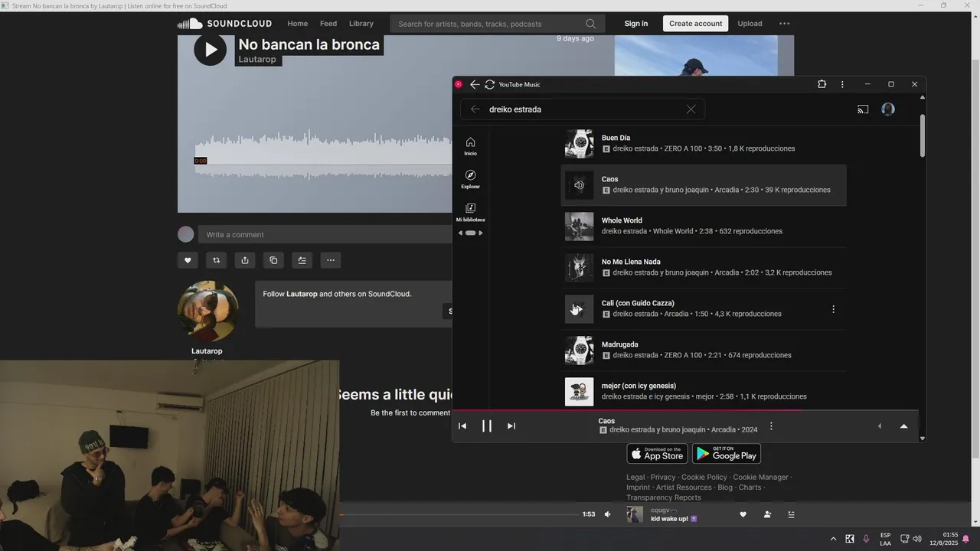Click the Create account button
Image resolution: width=980 pixels, height=551 pixels.
(x=695, y=24)
